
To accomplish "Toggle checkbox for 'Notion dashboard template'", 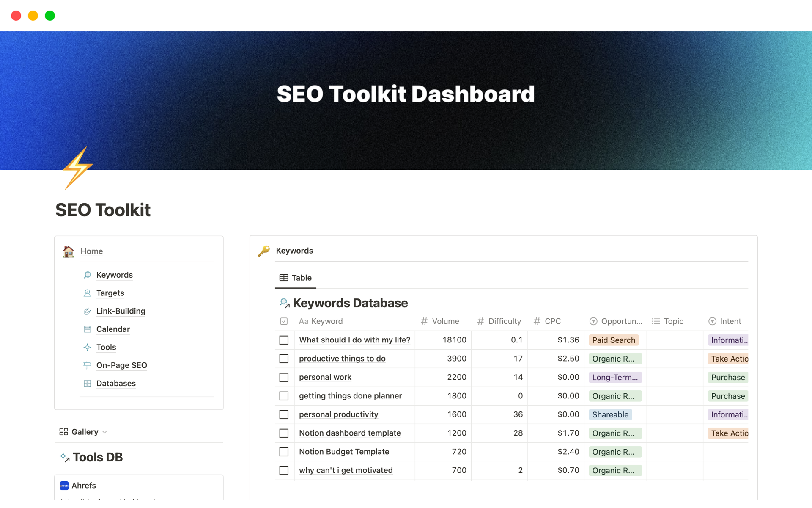I will (285, 433).
